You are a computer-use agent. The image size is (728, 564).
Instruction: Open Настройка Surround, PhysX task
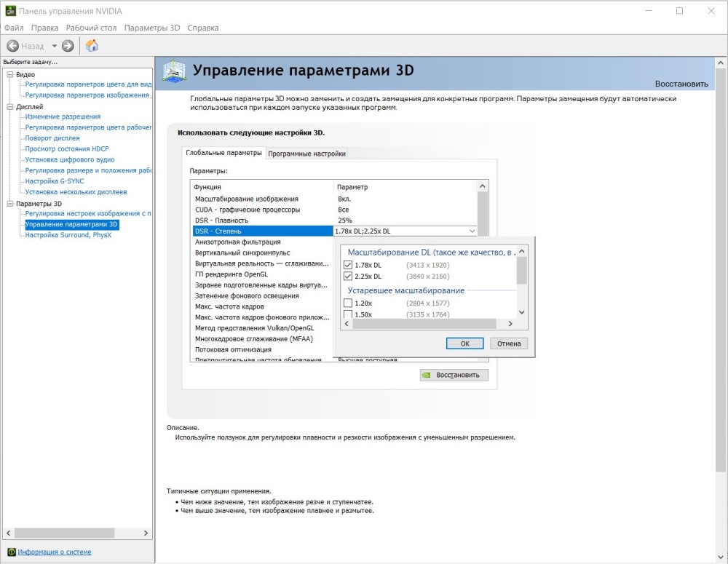point(68,235)
